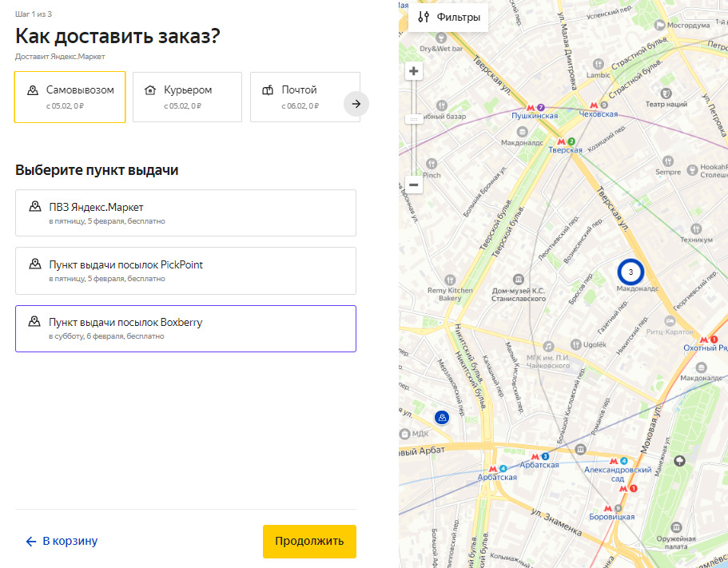This screenshot has width=728, height=568.
Task: Open the cluster marker with 3 points
Action: [631, 272]
